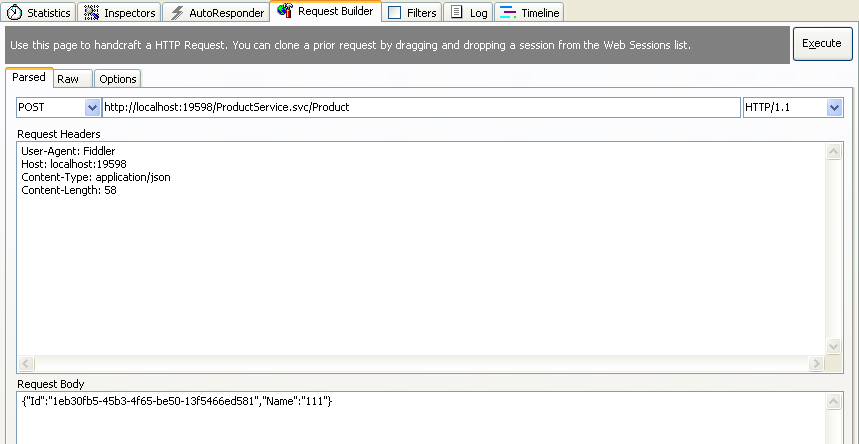Screen dimensions: 859x444
Task: Click the headers scrollbar up arrow
Action: click(x=833, y=152)
